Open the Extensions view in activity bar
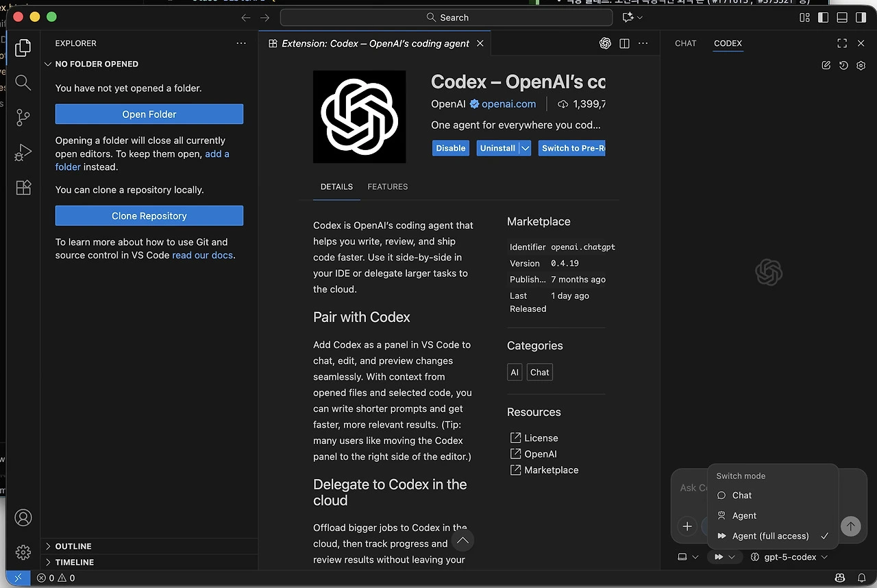The image size is (877, 588). pyautogui.click(x=23, y=187)
